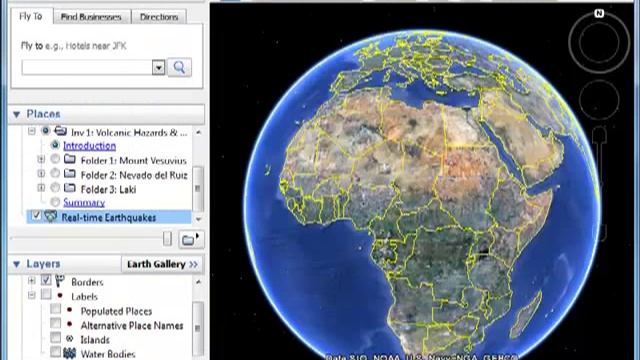Select the Real-time Earthquakes label text
The width and height of the screenshot is (640, 360).
coord(109,218)
